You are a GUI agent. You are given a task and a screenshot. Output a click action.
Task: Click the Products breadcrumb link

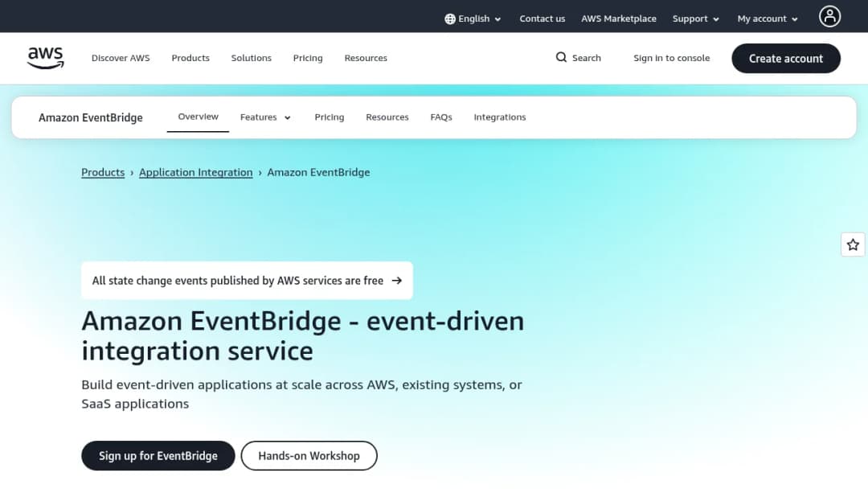pos(103,172)
